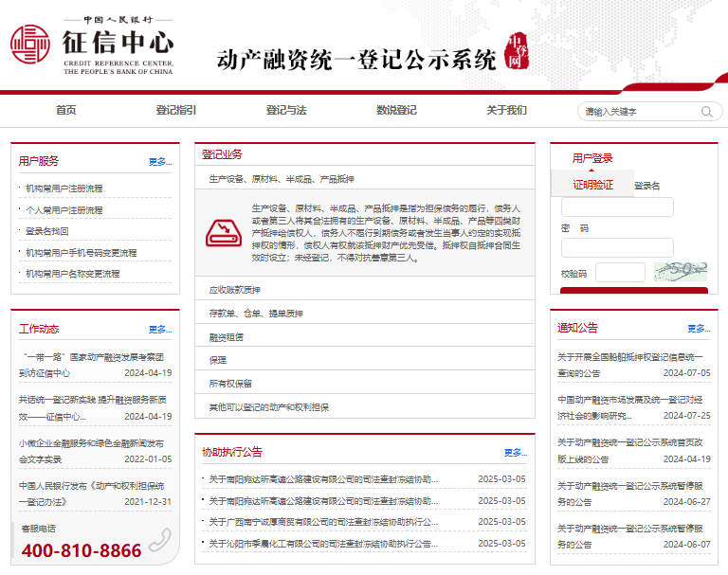Image resolution: width=728 pixels, height=575 pixels.
Task: Click the telephone handset icon
Action: (160, 540)
